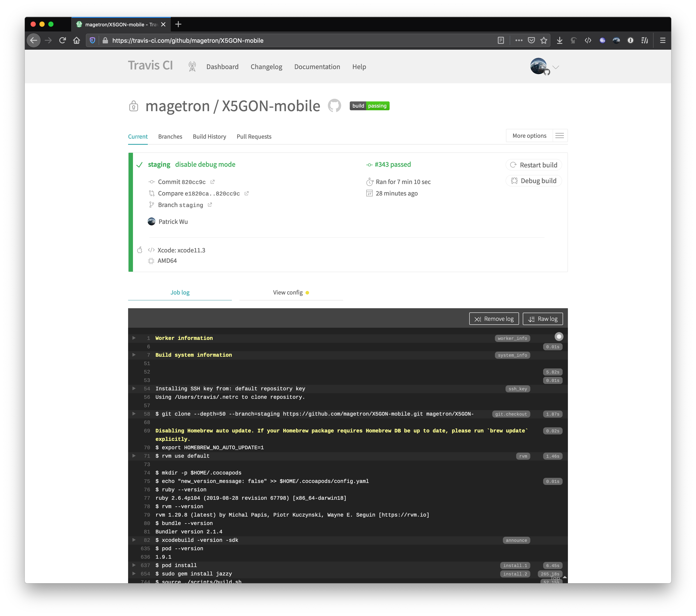The width and height of the screenshot is (696, 616).
Task: Click the Restart build button
Action: [x=534, y=165]
